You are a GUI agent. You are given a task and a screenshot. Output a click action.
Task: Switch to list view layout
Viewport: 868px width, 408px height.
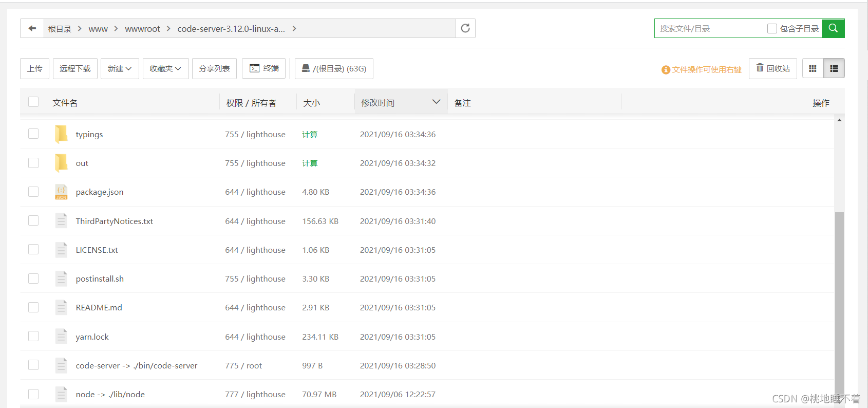point(834,68)
